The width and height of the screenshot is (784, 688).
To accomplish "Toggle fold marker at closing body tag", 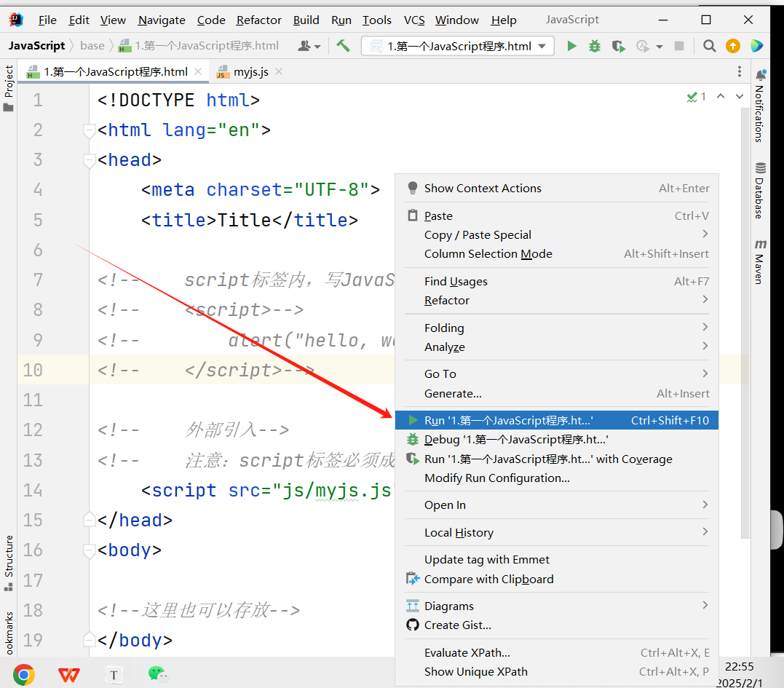I will tap(89, 639).
